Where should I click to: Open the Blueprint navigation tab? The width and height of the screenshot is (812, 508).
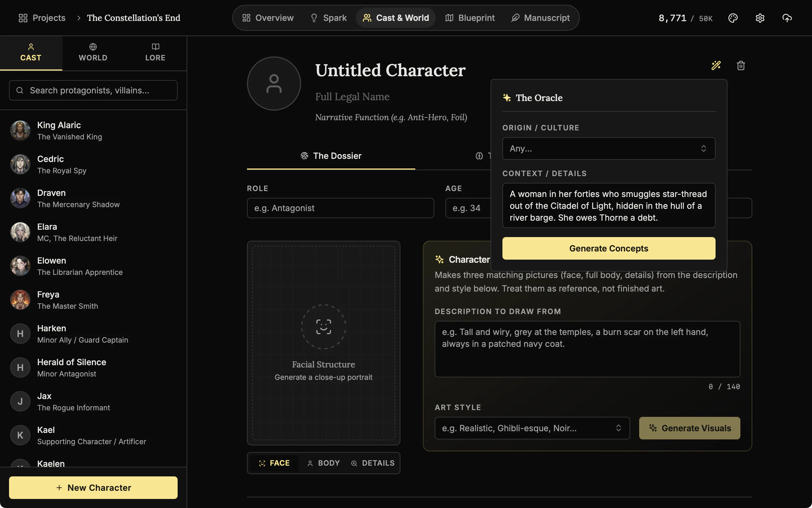pos(470,18)
